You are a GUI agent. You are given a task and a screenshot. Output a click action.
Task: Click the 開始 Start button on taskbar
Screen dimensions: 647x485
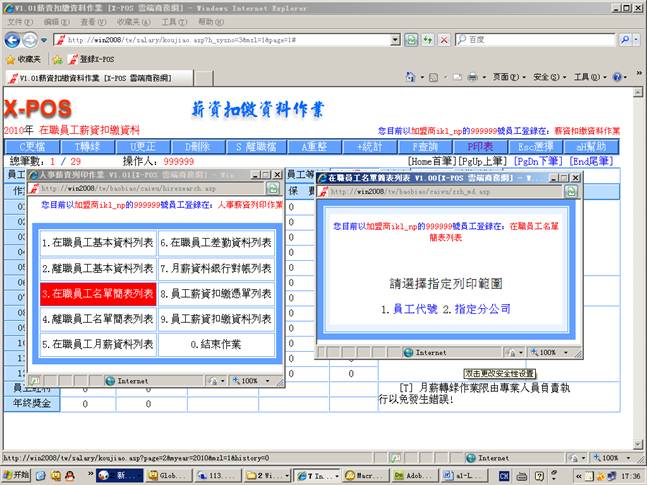point(18,476)
